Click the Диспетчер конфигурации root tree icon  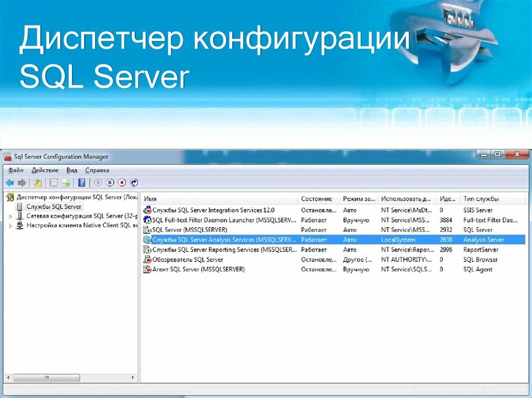tap(10, 197)
